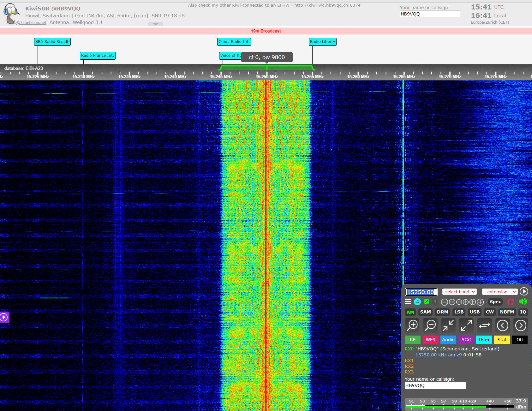
Task: Click the play button beside extension menu
Action: [x=524, y=291]
